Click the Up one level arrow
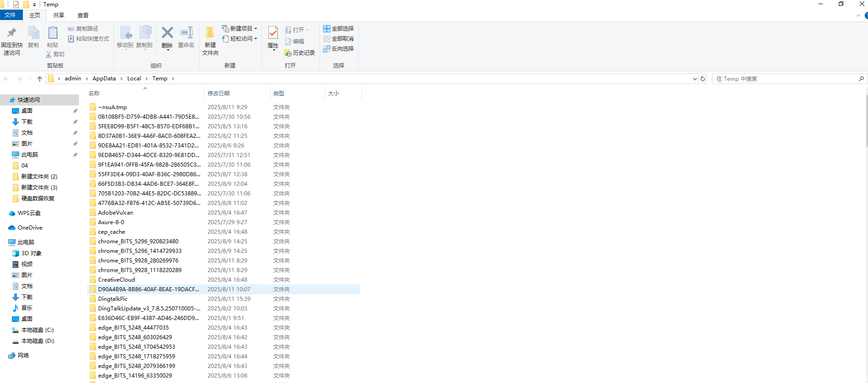The image size is (868, 383). [x=40, y=79]
